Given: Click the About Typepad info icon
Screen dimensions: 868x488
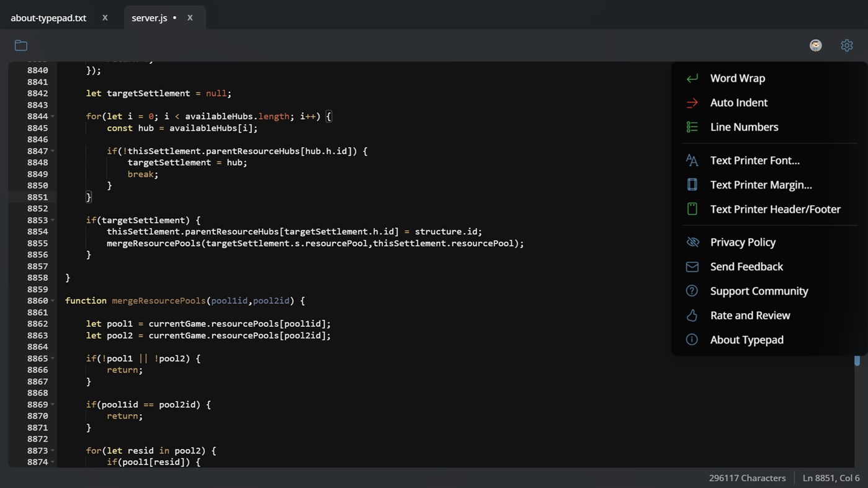Looking at the screenshot, I should pyautogui.click(x=692, y=339).
